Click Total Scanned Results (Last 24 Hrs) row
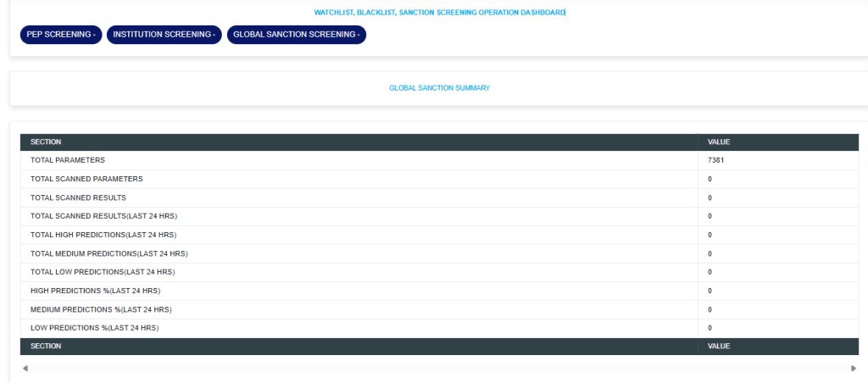Screen dimensions: 868x383 click(x=103, y=216)
